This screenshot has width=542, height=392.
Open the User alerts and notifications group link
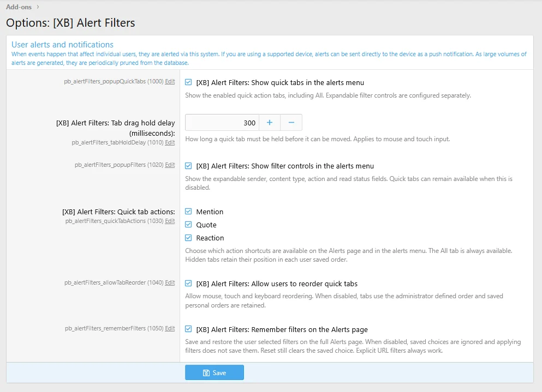click(62, 45)
